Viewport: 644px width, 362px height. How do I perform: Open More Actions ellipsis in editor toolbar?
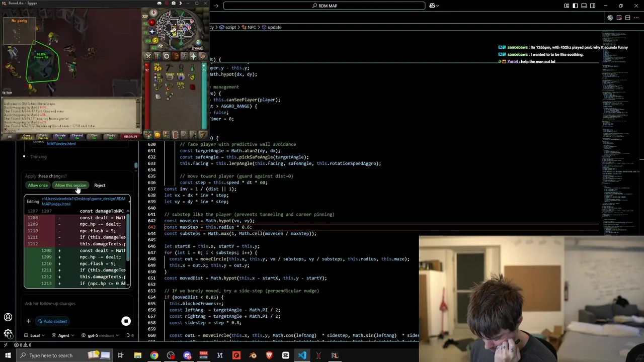636,18
